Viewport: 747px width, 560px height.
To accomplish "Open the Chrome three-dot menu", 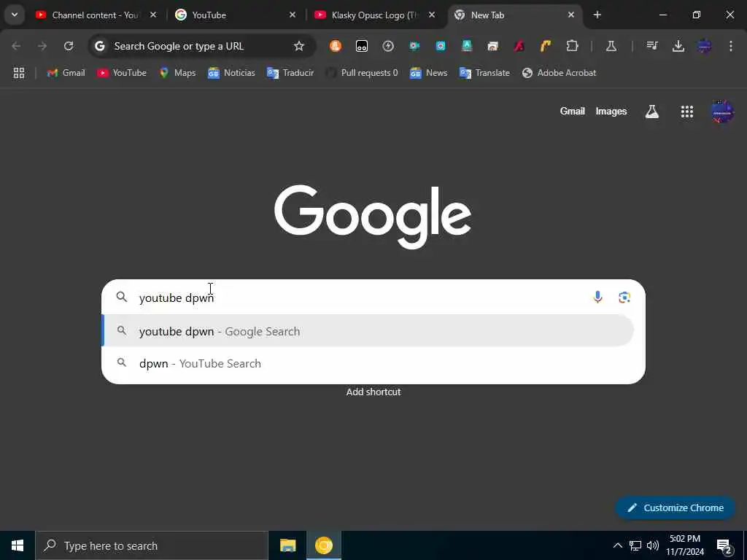I will point(731,46).
